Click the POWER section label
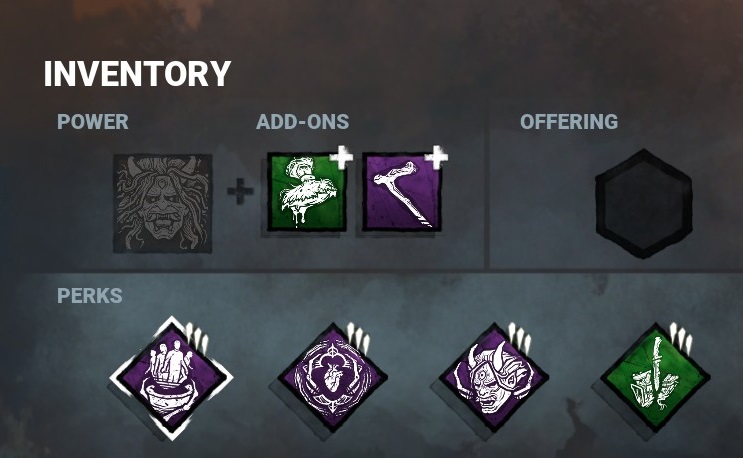This screenshot has width=743, height=458. pos(93,122)
